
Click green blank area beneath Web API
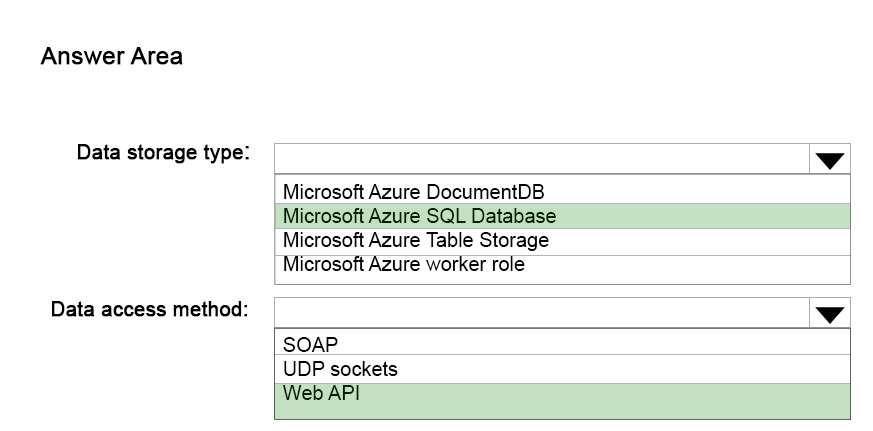pyautogui.click(x=562, y=411)
